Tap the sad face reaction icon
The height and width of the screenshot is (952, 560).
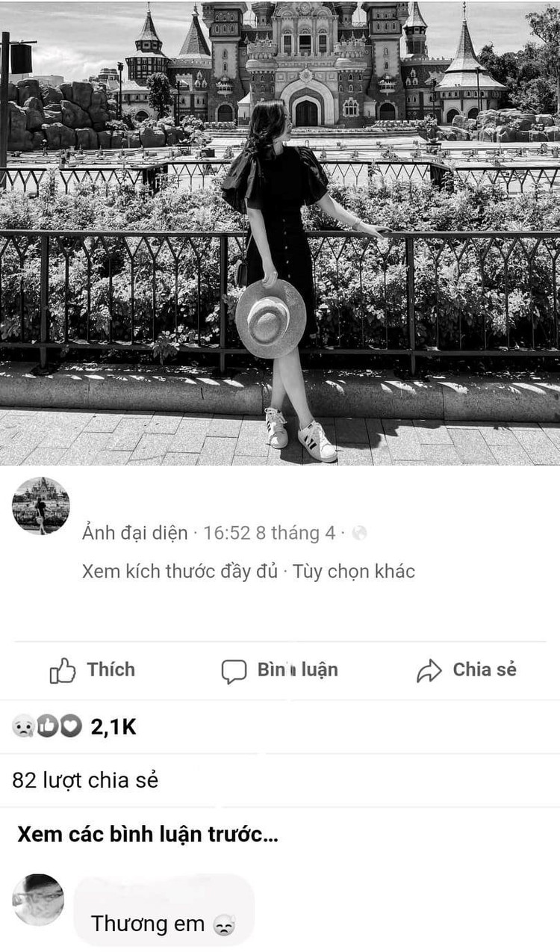click(23, 726)
